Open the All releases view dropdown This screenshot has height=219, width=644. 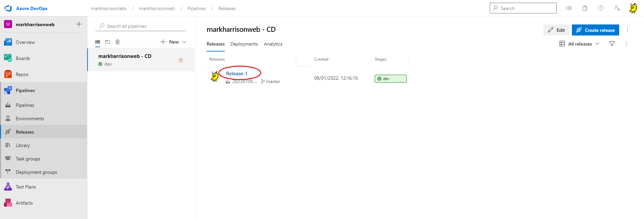(x=579, y=44)
